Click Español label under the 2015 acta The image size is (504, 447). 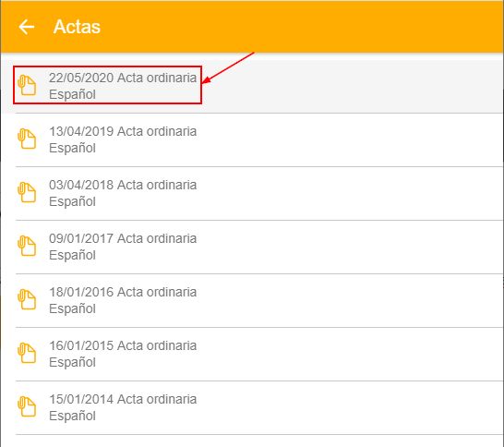coord(72,362)
